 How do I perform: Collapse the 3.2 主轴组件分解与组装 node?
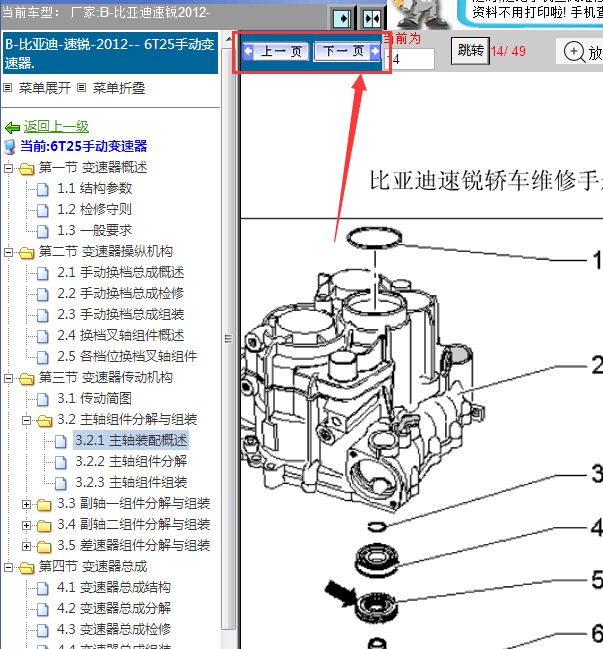click(x=26, y=421)
